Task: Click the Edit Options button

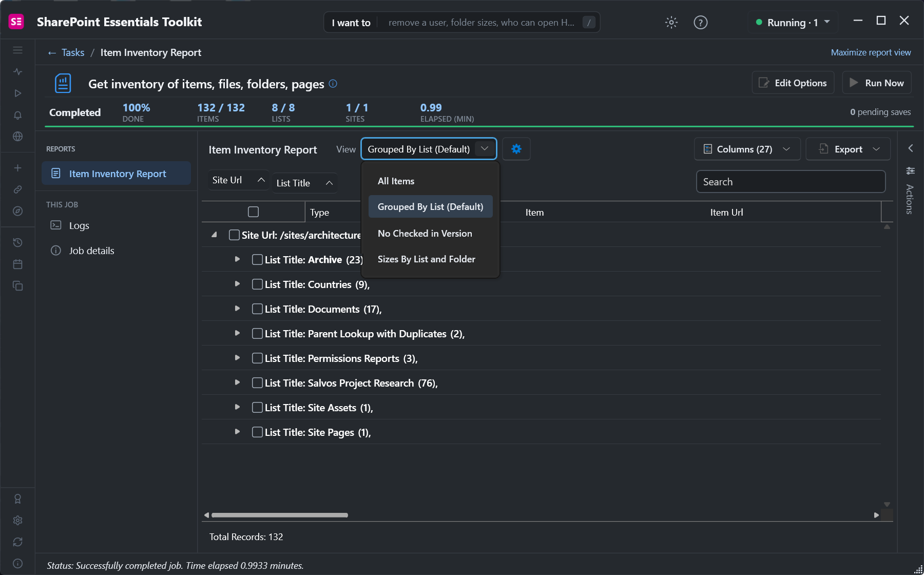Action: pyautogui.click(x=793, y=83)
